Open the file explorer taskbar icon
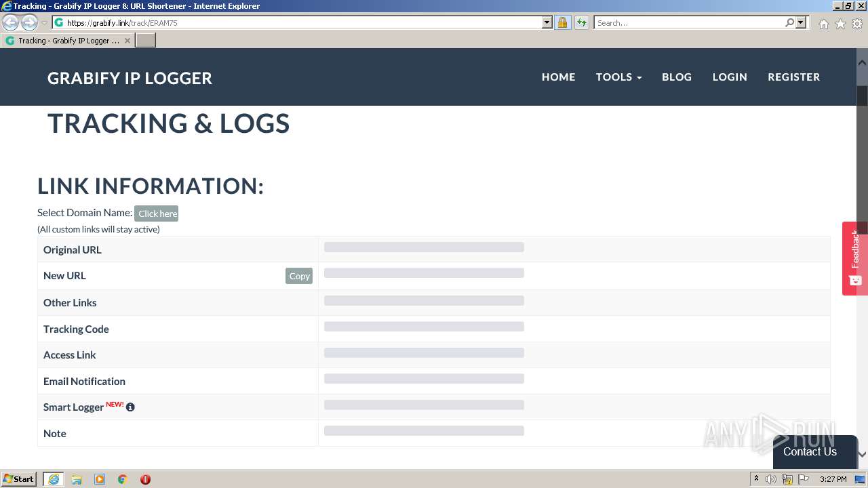Viewport: 868px width, 488px height. 77,479
